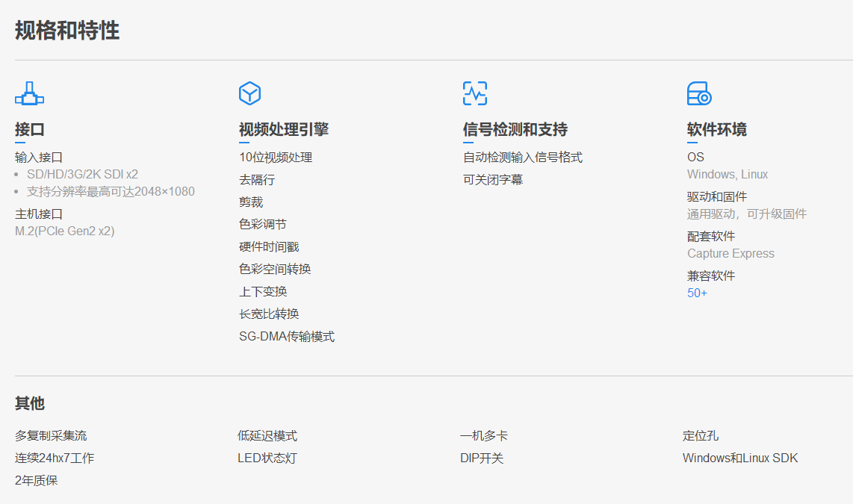The width and height of the screenshot is (853, 504).
Task: Click the DIP开关 item
Action: pos(482,458)
